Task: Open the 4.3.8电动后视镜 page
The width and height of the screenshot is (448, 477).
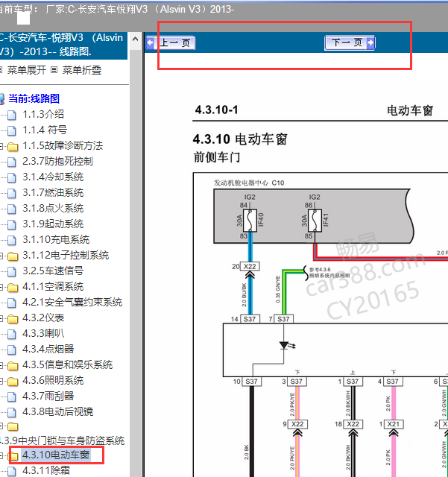Action: click(x=58, y=411)
